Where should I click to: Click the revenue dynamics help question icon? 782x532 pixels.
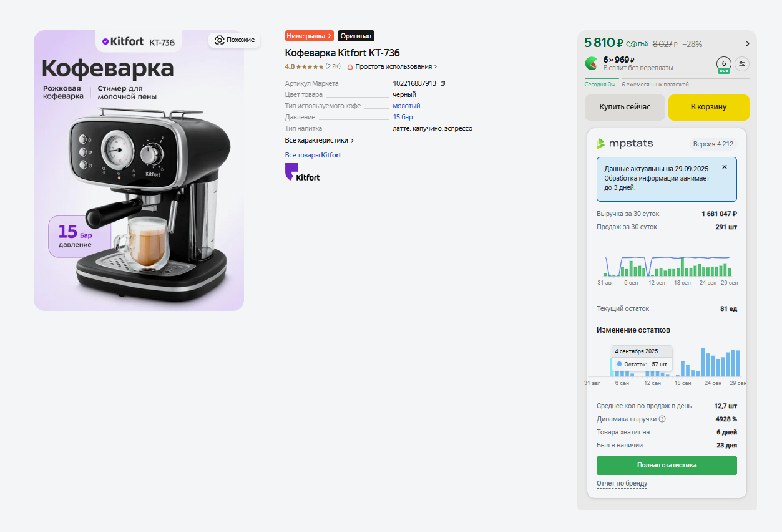tap(662, 419)
